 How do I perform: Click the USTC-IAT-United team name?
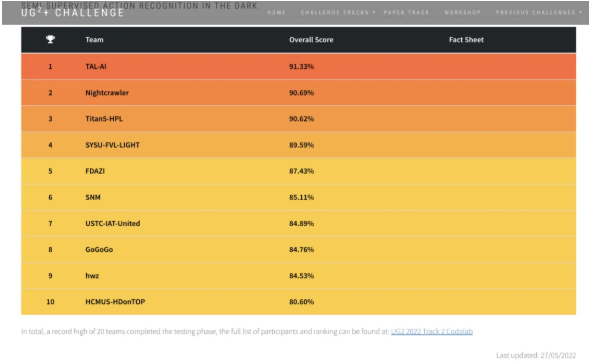pyautogui.click(x=113, y=224)
